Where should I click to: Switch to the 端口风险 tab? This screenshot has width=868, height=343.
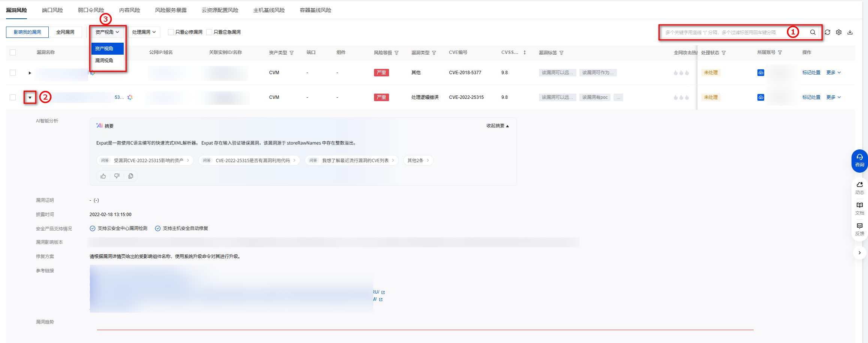coord(52,10)
